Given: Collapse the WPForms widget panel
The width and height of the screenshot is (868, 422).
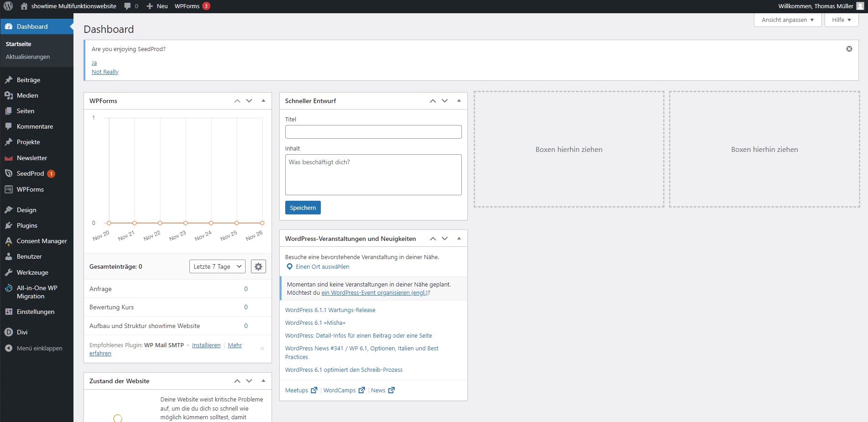Looking at the screenshot, I should [x=263, y=101].
